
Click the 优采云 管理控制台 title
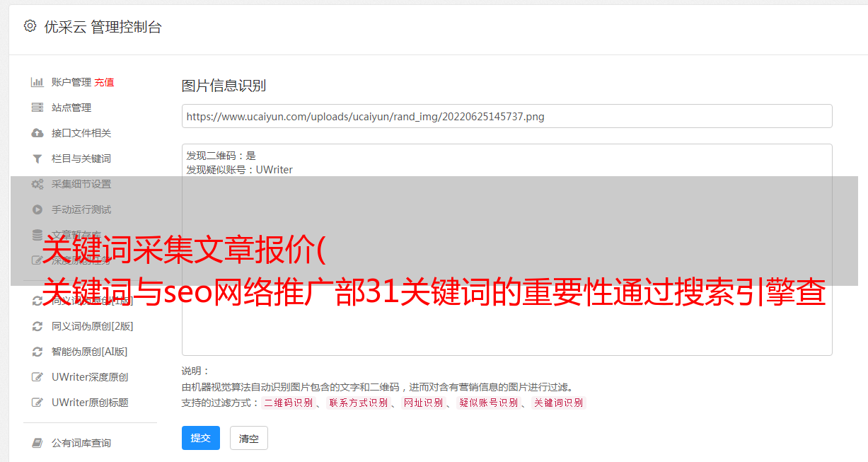pos(103,27)
